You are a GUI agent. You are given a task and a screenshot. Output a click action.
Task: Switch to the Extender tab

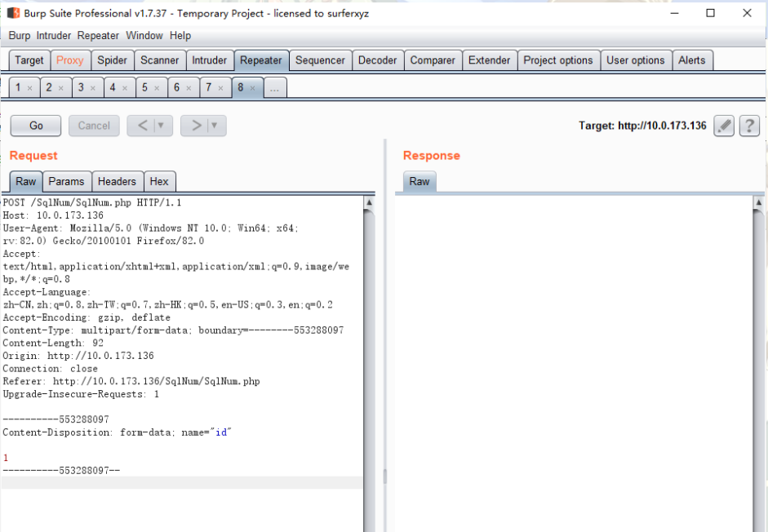[x=490, y=60]
